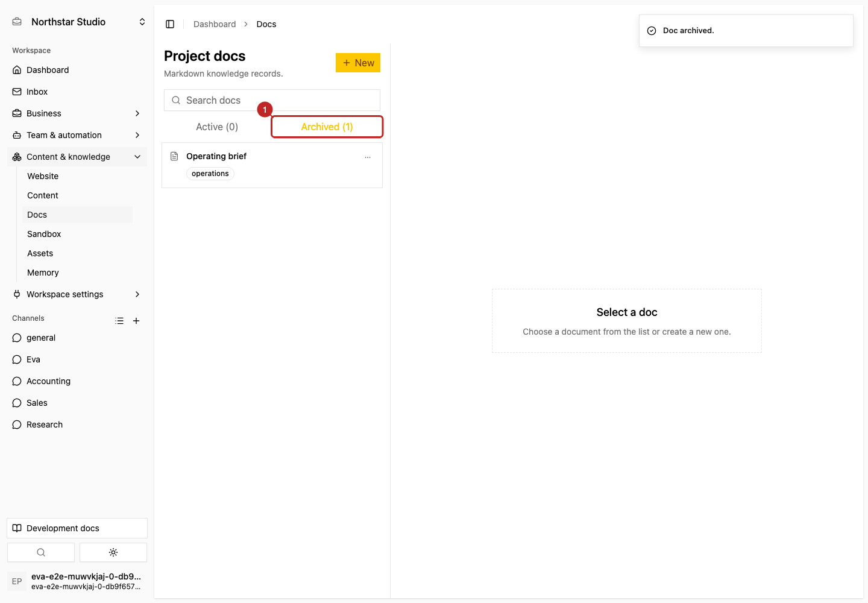The image size is (868, 603).
Task: Open the general channel
Action: (x=77, y=338)
